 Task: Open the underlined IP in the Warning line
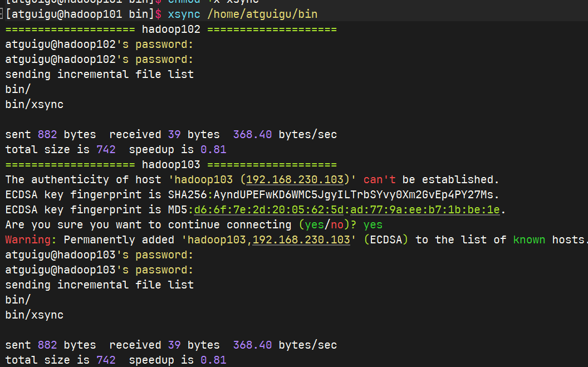pos(300,240)
